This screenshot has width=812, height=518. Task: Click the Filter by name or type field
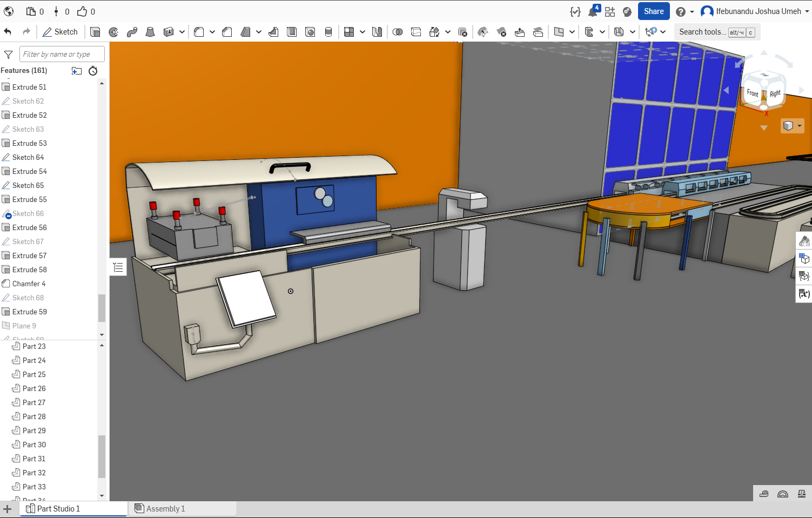coord(62,54)
